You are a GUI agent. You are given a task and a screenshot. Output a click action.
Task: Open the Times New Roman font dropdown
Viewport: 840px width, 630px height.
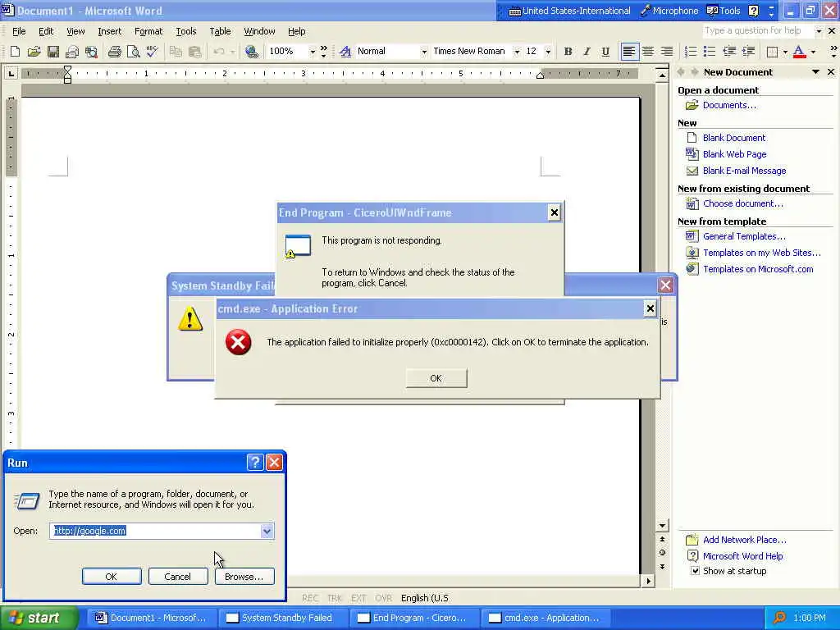click(517, 52)
